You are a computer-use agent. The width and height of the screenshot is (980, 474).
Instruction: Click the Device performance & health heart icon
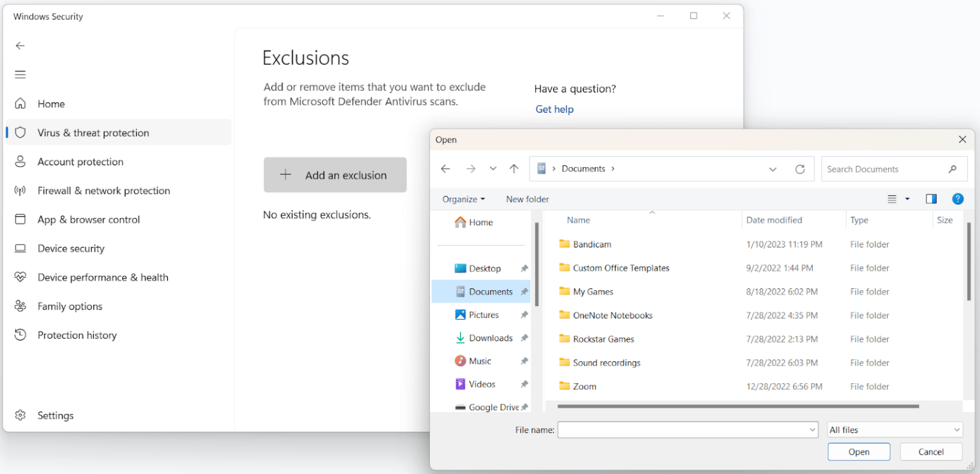(21, 277)
